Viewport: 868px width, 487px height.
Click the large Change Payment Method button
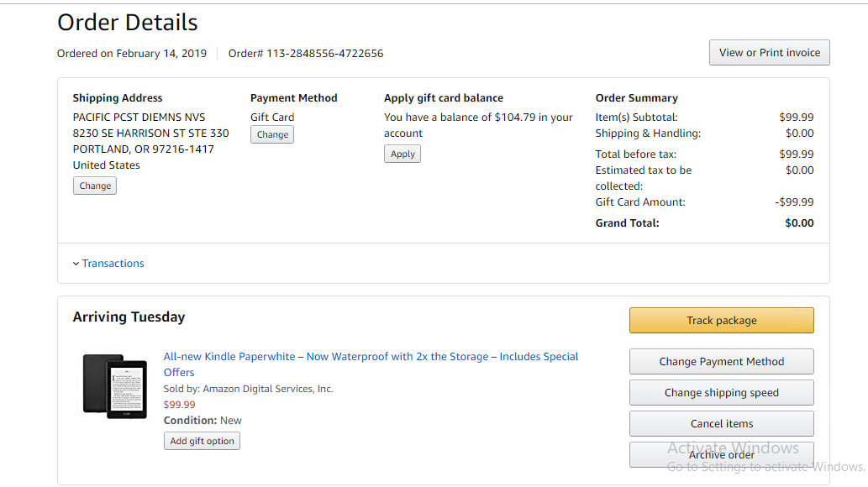coord(721,362)
